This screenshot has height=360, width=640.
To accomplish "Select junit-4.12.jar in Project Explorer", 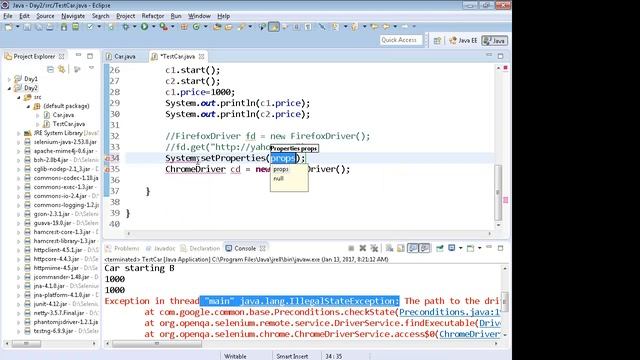I will pos(50,304).
